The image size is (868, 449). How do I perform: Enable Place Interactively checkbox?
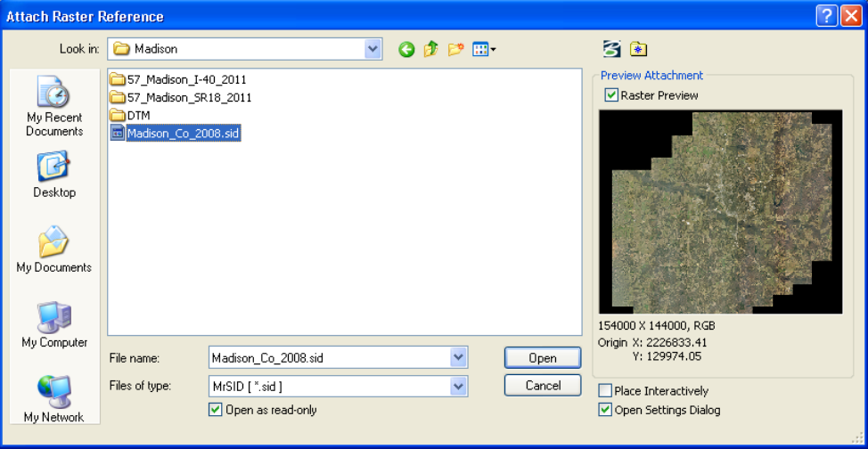pyautogui.click(x=605, y=391)
